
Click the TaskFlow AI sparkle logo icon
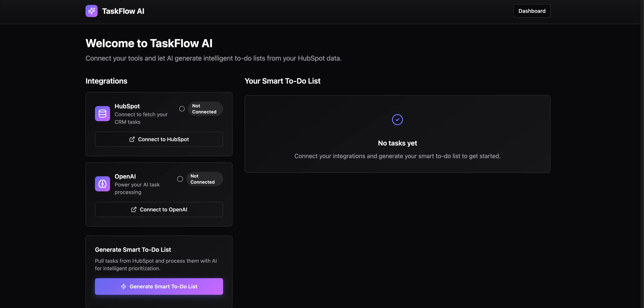click(92, 11)
